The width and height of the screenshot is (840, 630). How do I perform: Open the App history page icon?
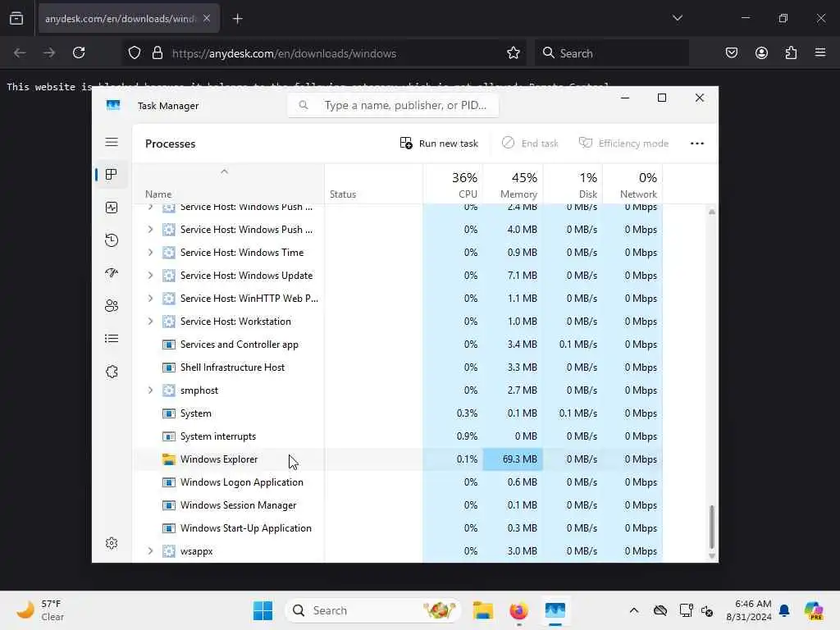(x=112, y=240)
